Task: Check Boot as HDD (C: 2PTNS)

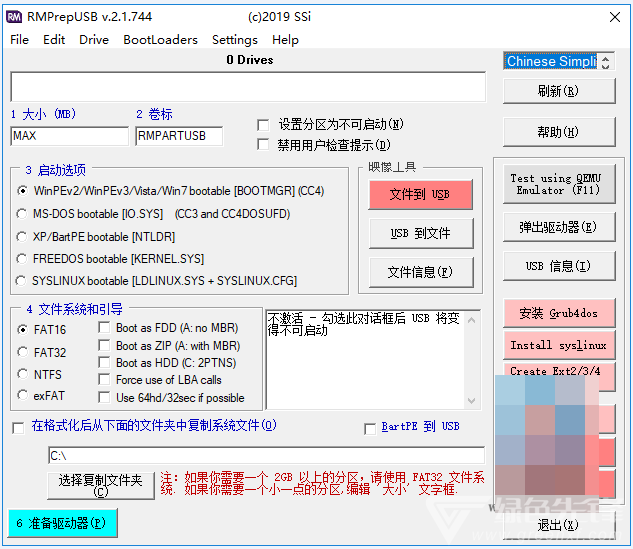Action: [x=104, y=363]
